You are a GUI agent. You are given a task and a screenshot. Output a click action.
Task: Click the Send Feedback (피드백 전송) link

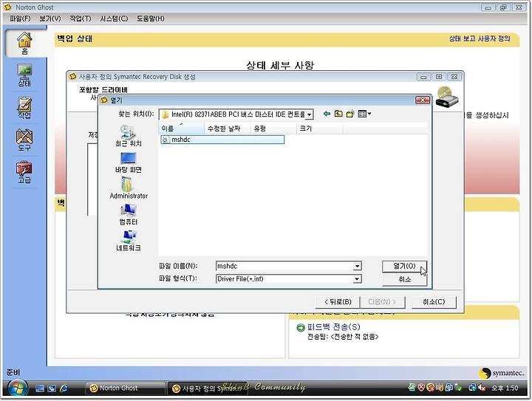tap(333, 326)
